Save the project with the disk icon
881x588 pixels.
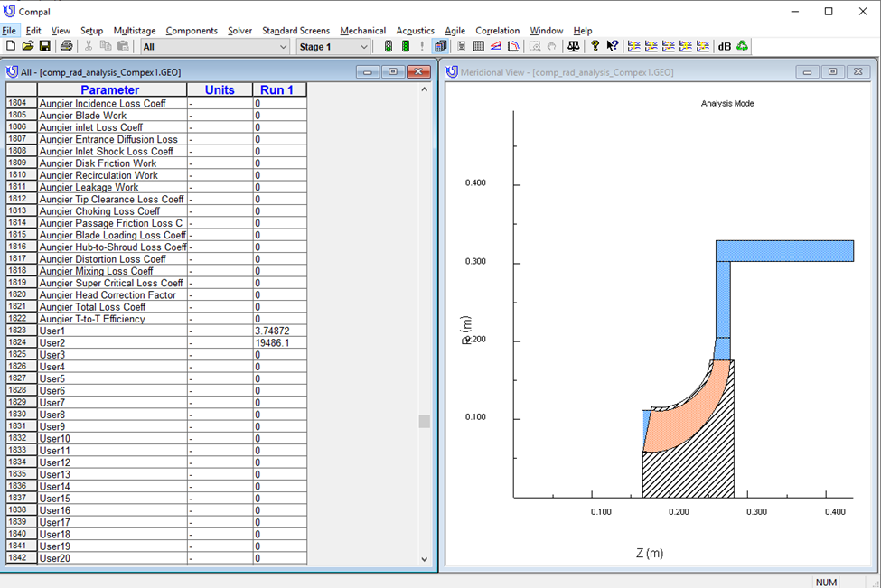point(43,46)
